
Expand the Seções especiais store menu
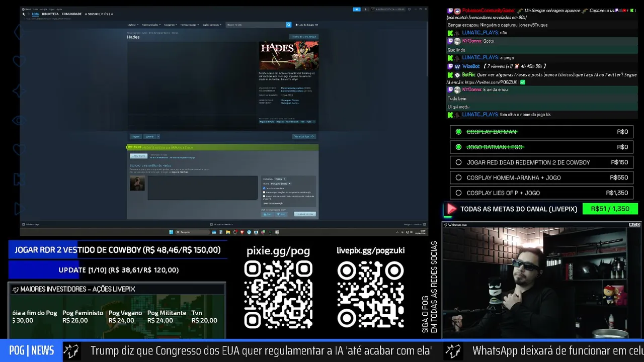(x=212, y=25)
